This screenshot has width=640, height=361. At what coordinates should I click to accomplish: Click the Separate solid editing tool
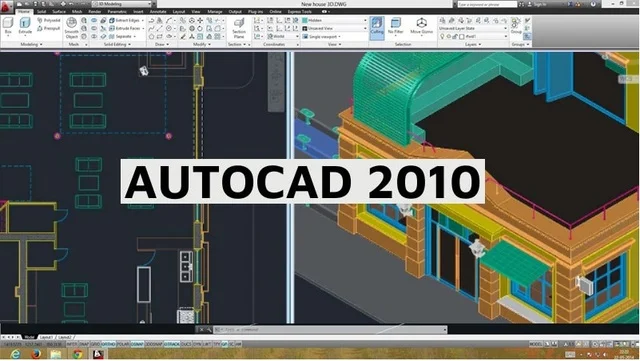point(122,36)
